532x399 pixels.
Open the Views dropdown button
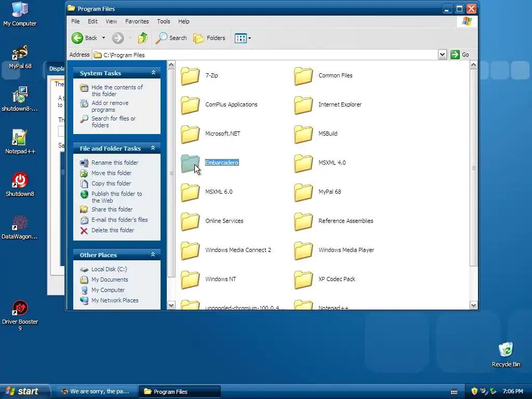[x=243, y=38]
